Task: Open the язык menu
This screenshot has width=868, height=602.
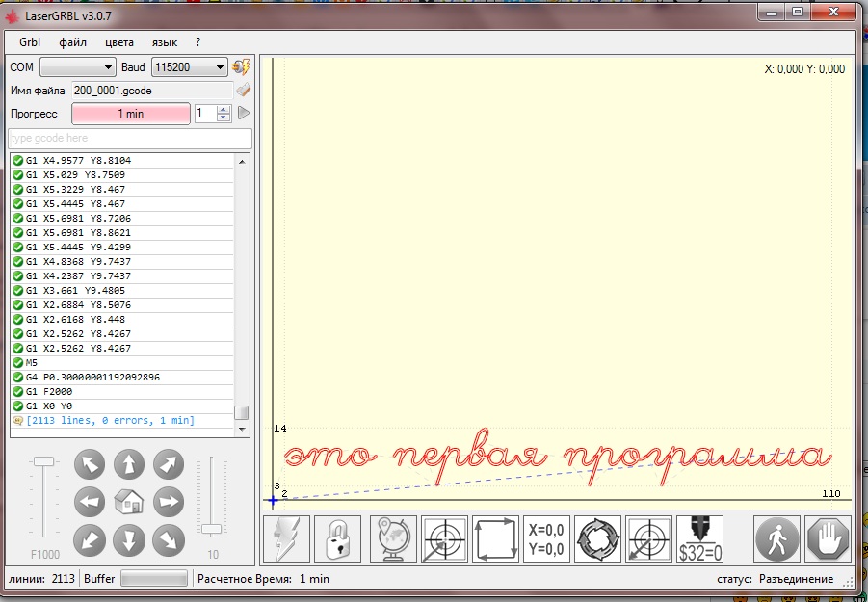Action: (x=165, y=42)
